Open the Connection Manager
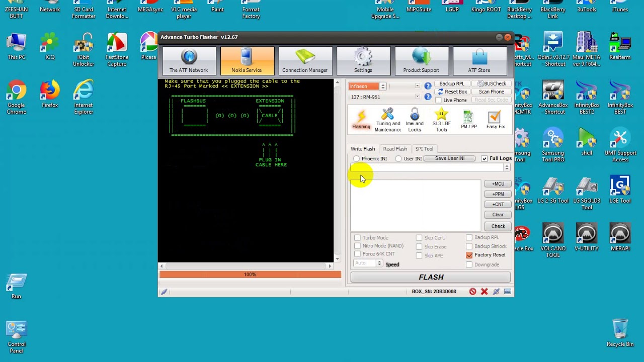Image resolution: width=644 pixels, height=362 pixels. click(305, 61)
